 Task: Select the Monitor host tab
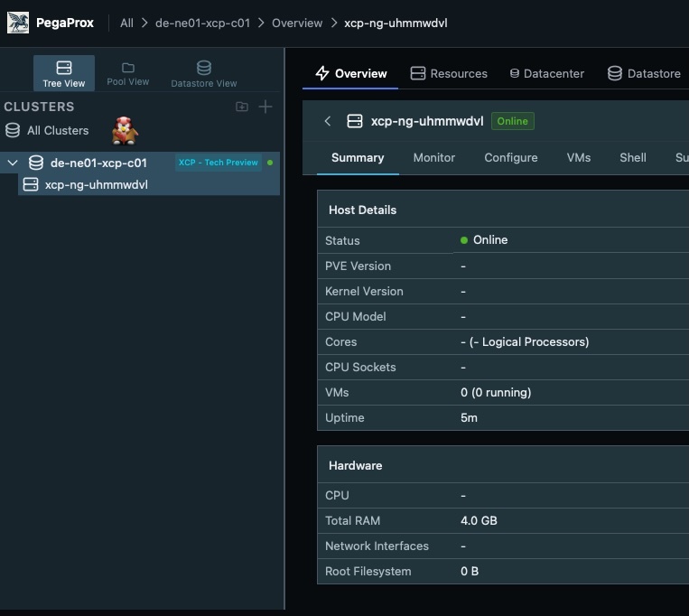(x=434, y=158)
